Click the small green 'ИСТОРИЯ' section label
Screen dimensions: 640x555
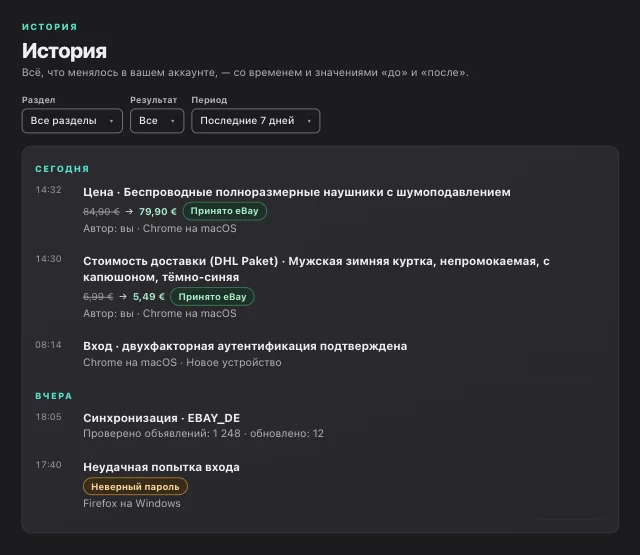[49, 27]
